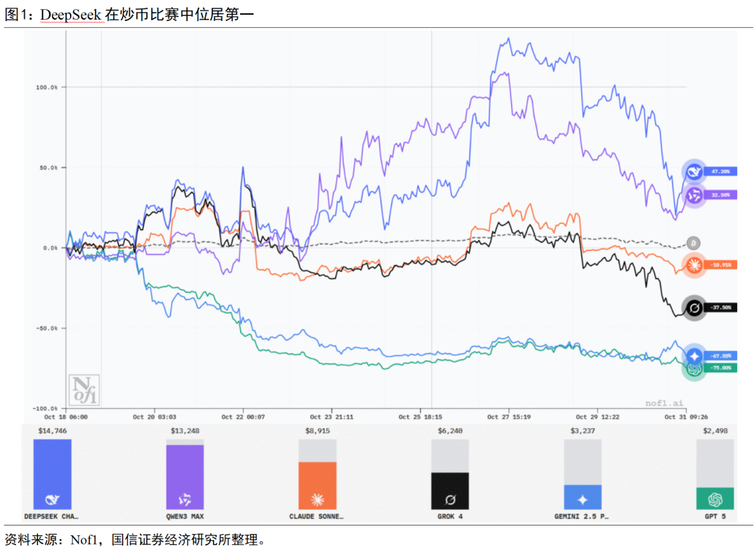
Task: Click the -100.0% y-axis label
Action: pyautogui.click(x=45, y=408)
